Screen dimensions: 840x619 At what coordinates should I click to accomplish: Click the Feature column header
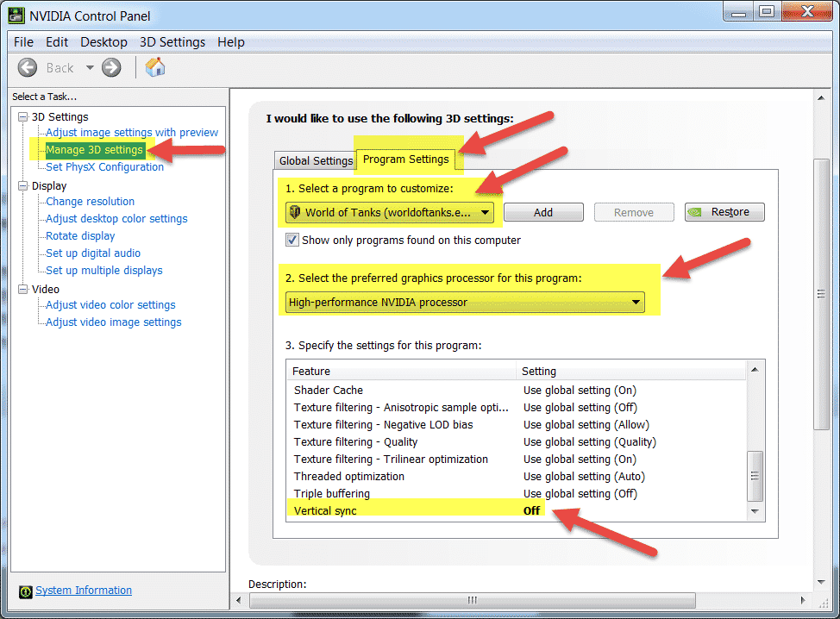401,371
